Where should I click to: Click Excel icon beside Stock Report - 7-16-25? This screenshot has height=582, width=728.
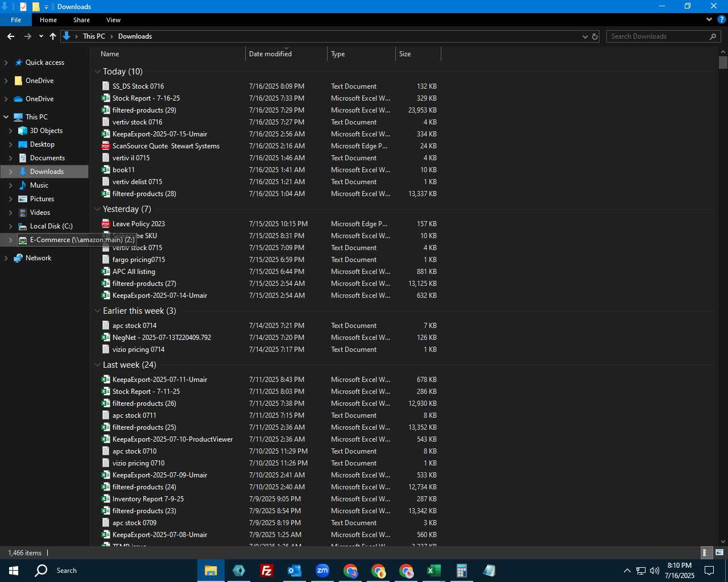[106, 98]
